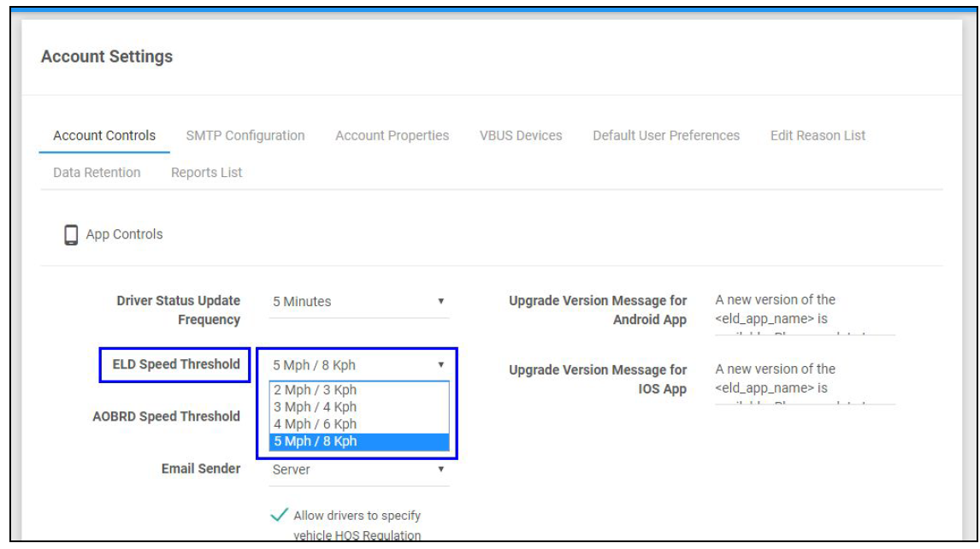Go to VBUS Devices tab
This screenshot has width=980, height=549.
[521, 135]
